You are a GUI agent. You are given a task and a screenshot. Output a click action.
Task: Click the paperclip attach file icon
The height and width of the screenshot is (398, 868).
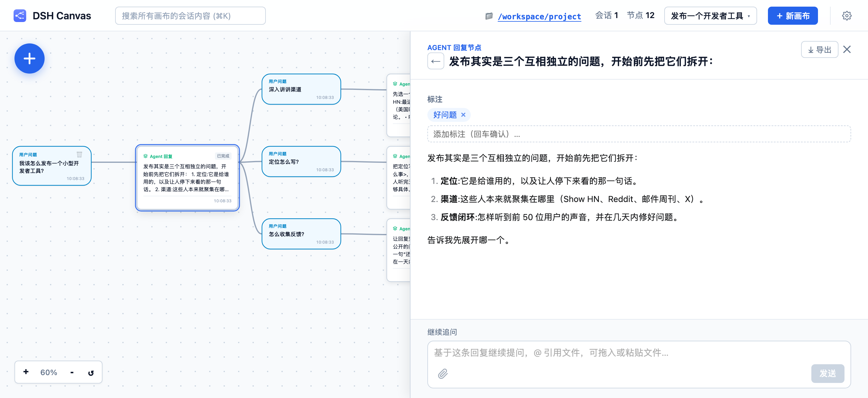point(443,373)
